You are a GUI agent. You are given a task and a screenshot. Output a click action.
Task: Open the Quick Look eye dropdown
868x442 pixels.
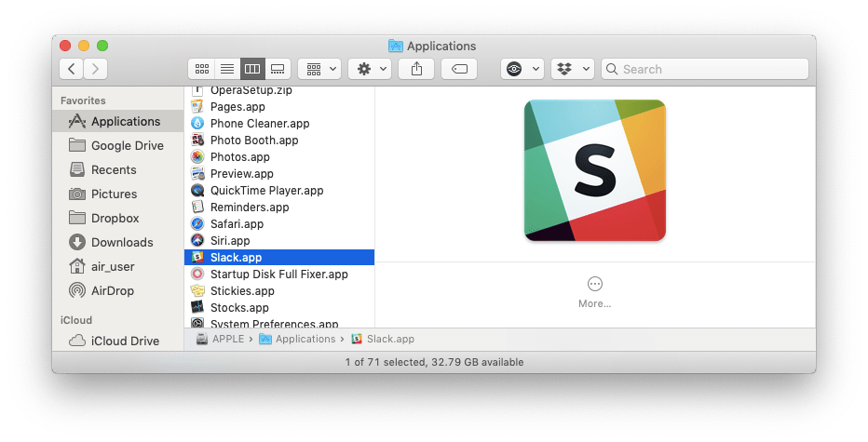pos(522,69)
